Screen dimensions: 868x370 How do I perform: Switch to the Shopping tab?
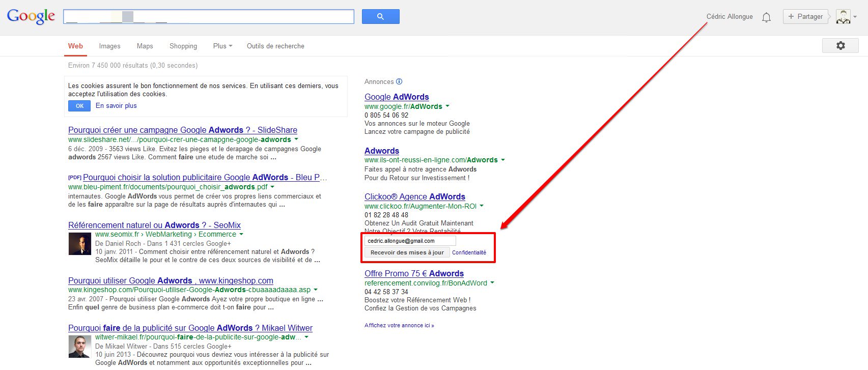tap(183, 46)
